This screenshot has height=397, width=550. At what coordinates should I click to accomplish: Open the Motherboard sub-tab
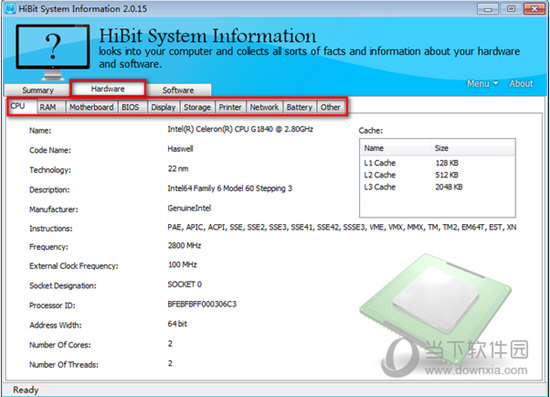tap(91, 107)
